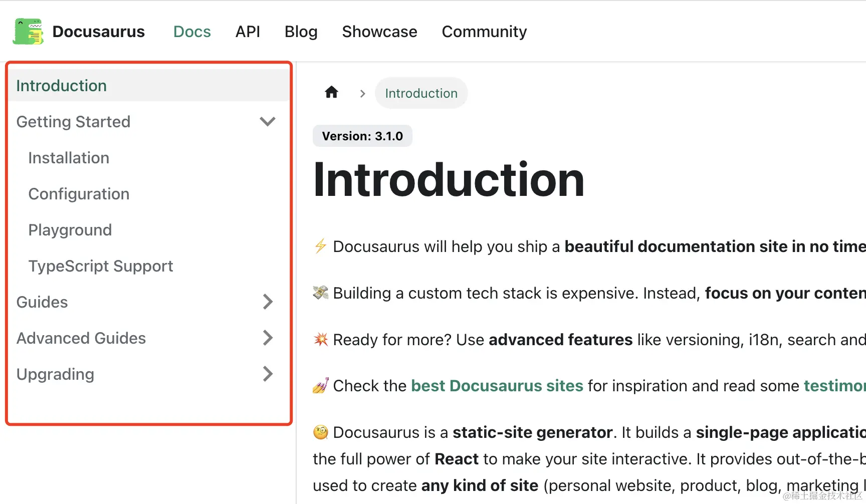Expand the Guides section arrow

pyautogui.click(x=268, y=302)
